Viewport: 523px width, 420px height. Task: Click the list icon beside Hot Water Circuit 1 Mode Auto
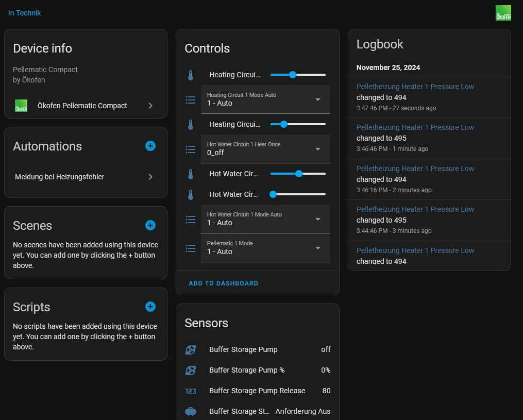point(191,219)
